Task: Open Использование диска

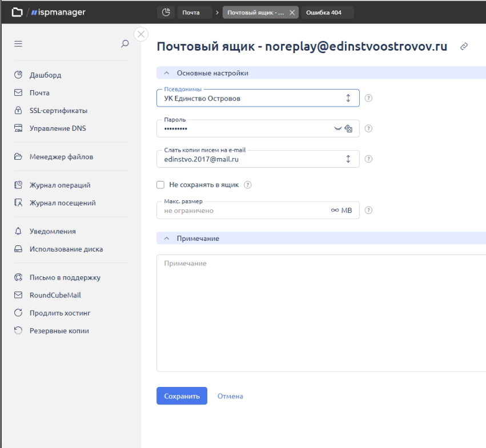Action: pyautogui.click(x=58, y=249)
